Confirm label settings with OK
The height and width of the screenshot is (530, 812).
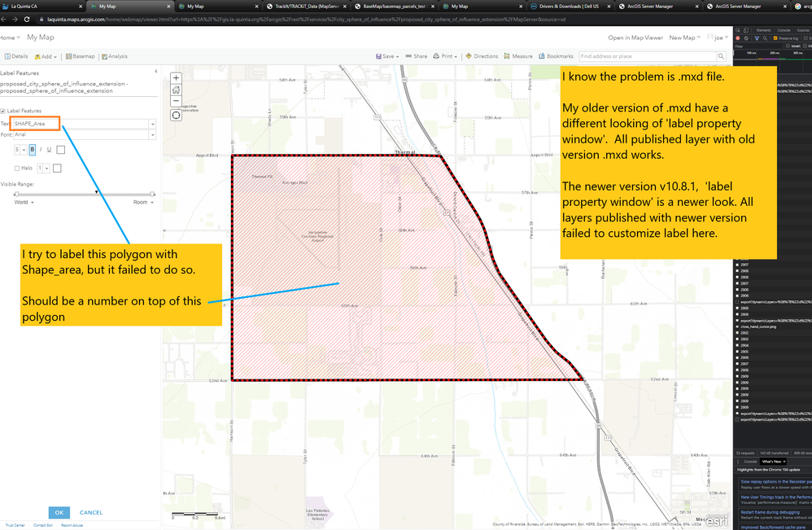(59, 512)
